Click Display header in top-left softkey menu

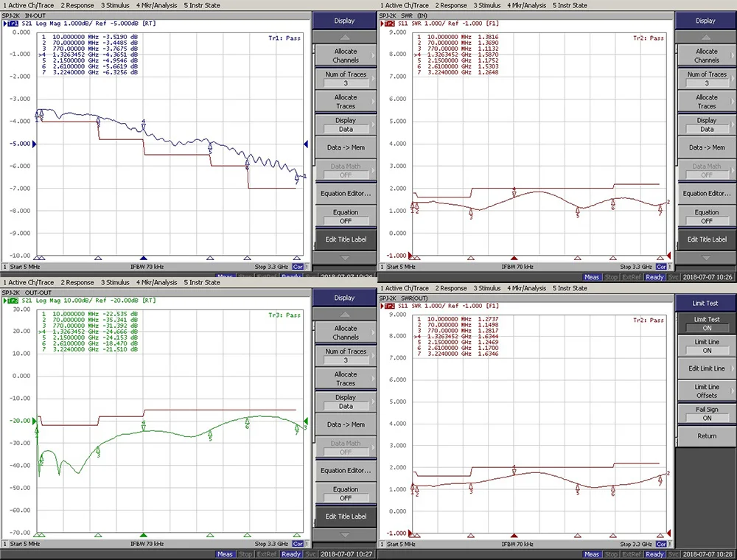click(344, 21)
